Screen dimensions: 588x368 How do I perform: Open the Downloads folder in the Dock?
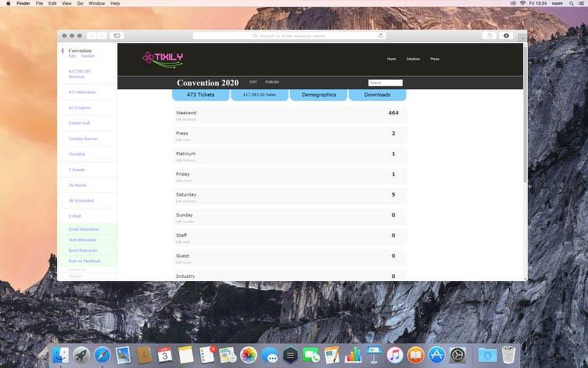487,355
